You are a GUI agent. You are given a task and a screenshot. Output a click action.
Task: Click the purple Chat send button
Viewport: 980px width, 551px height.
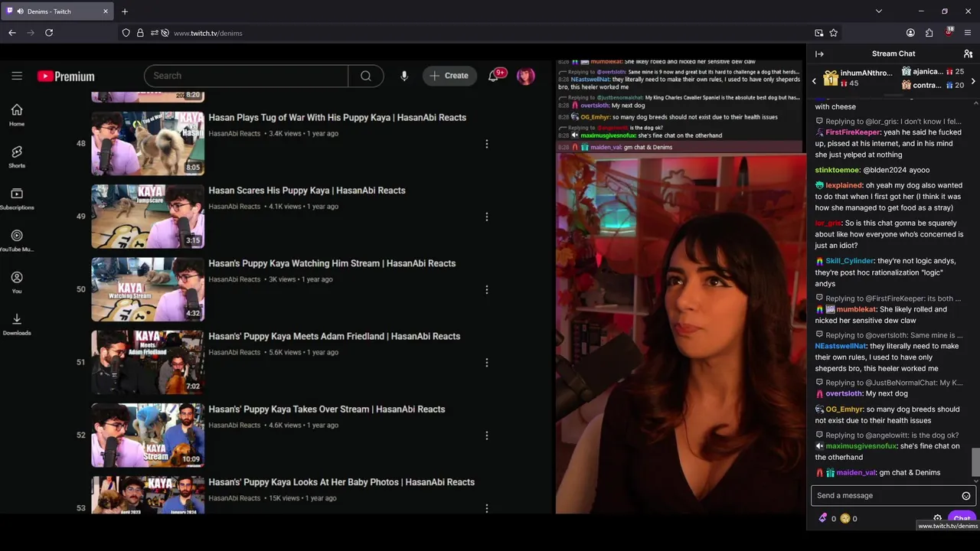click(962, 518)
